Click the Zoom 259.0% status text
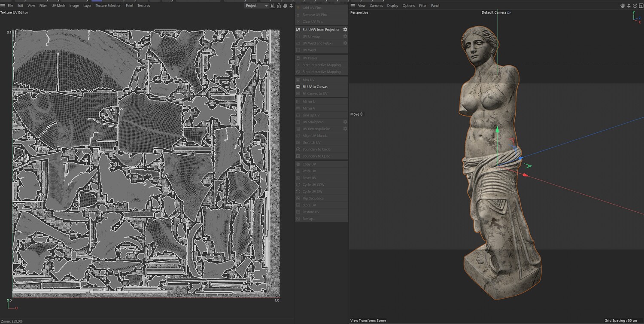This screenshot has width=644, height=324. [12, 321]
